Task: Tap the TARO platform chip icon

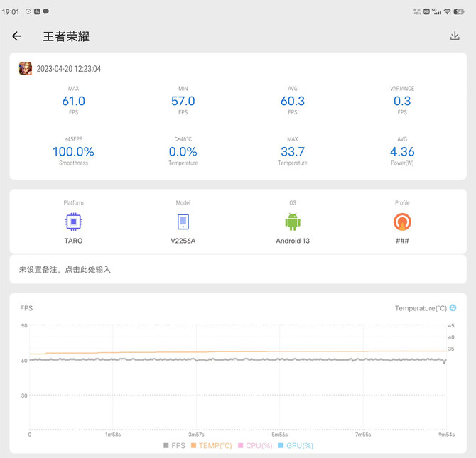Action: pyautogui.click(x=73, y=222)
